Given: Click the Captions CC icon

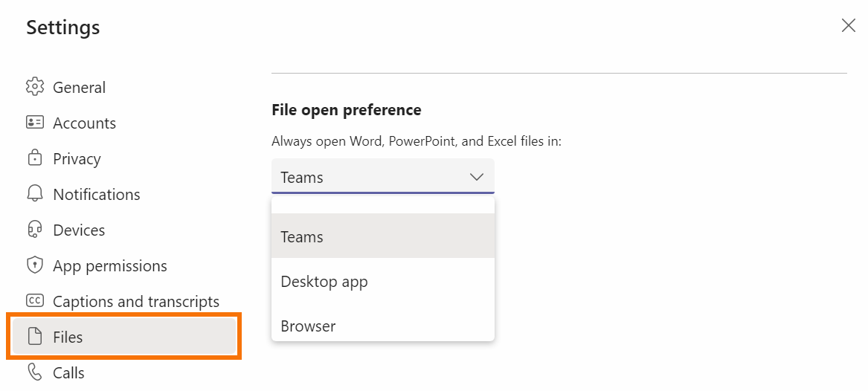Looking at the screenshot, I should tap(35, 301).
